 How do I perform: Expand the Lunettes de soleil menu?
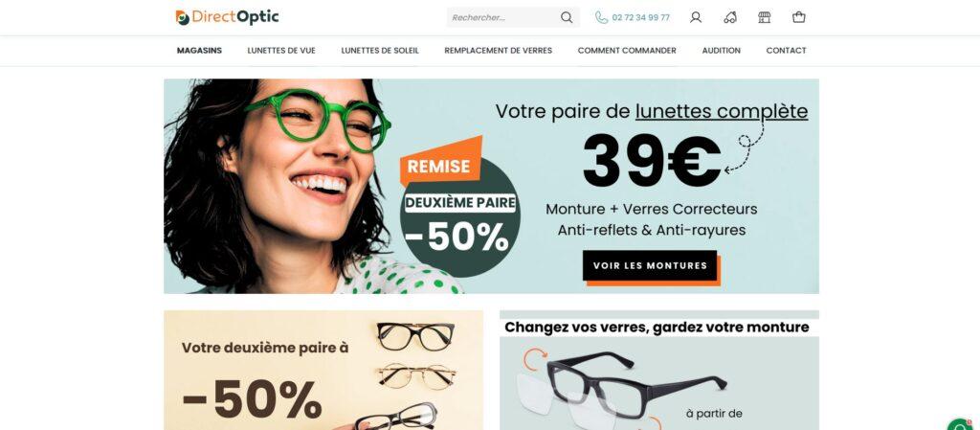pos(380,51)
